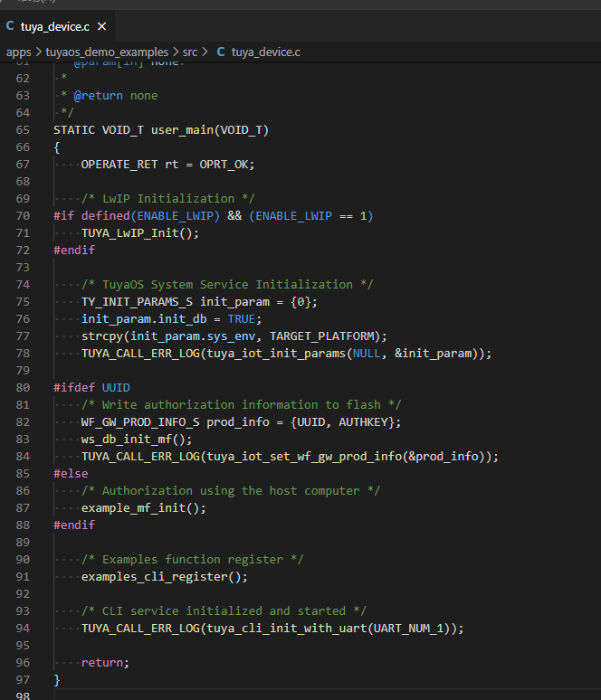The image size is (601, 700).
Task: Click the closing brace on line 97
Action: pyautogui.click(x=57, y=680)
